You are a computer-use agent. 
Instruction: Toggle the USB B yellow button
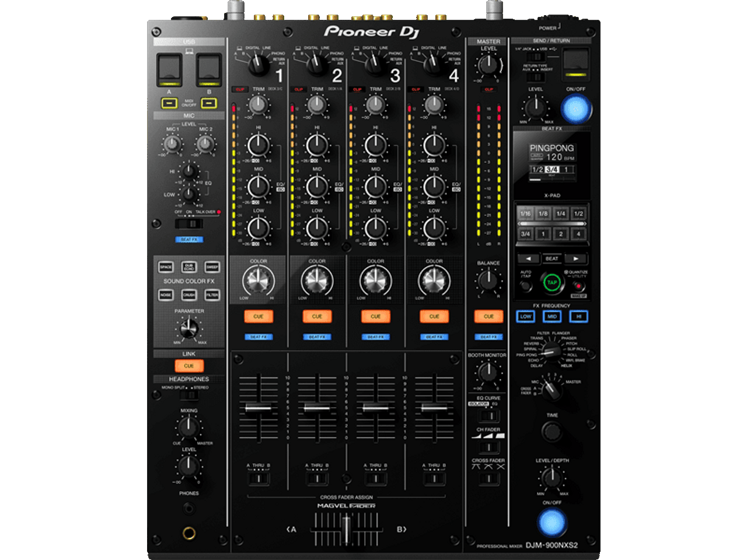209,103
